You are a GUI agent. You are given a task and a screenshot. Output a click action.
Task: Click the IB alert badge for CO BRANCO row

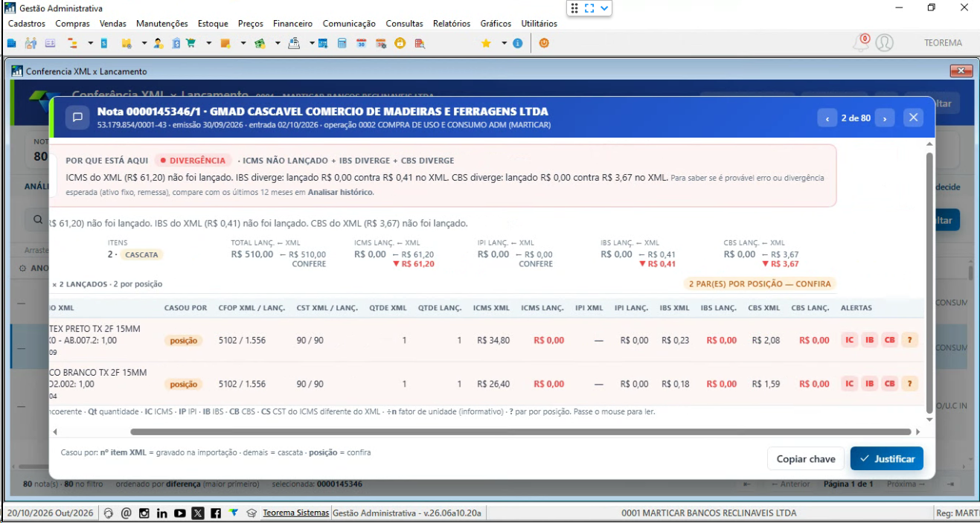pyautogui.click(x=869, y=384)
